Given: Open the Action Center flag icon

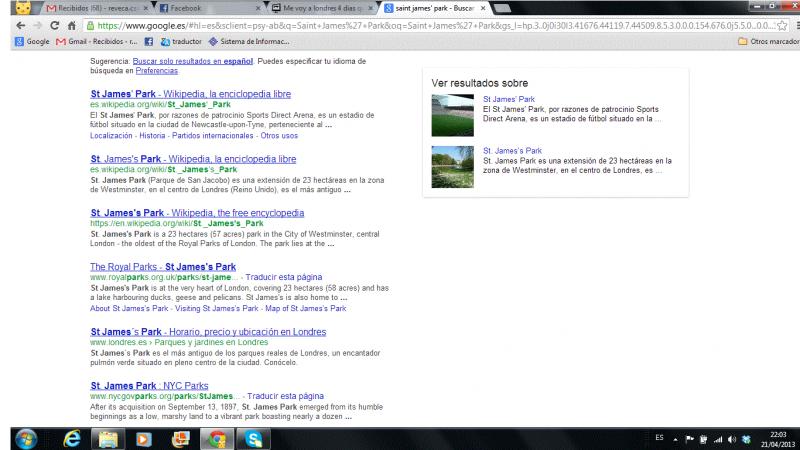Looking at the screenshot, I should tap(689, 439).
